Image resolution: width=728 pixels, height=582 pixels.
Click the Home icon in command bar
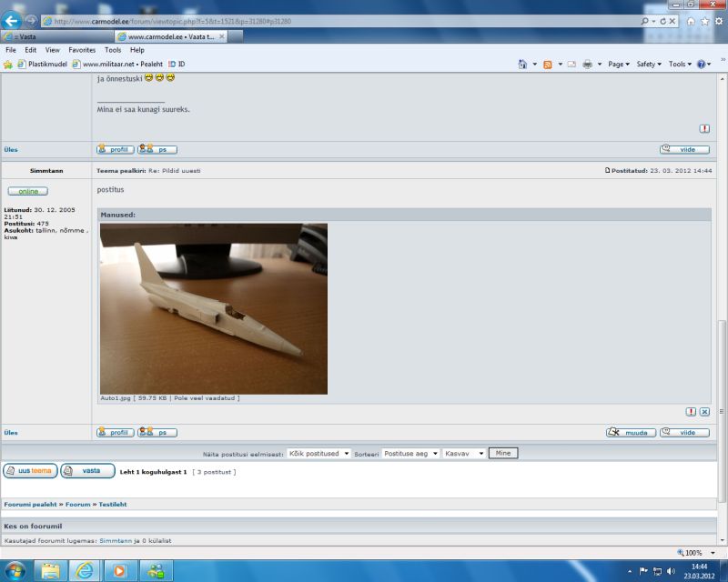click(522, 64)
